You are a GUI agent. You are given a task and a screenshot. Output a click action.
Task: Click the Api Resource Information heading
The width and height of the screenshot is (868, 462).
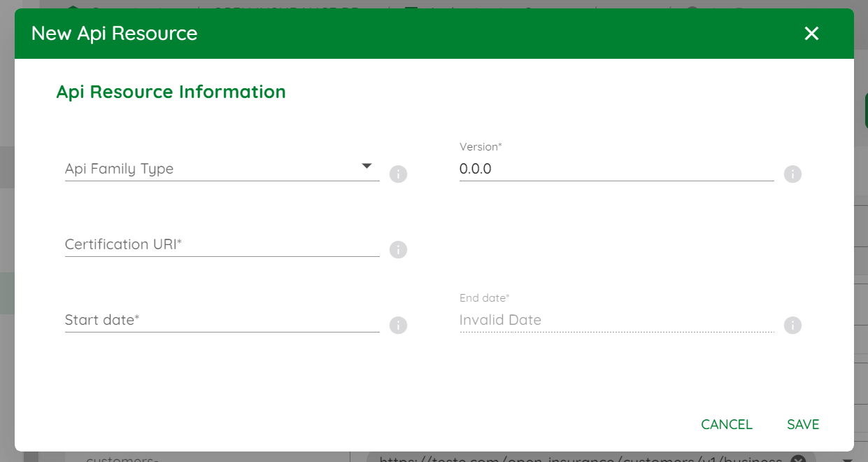tap(171, 92)
